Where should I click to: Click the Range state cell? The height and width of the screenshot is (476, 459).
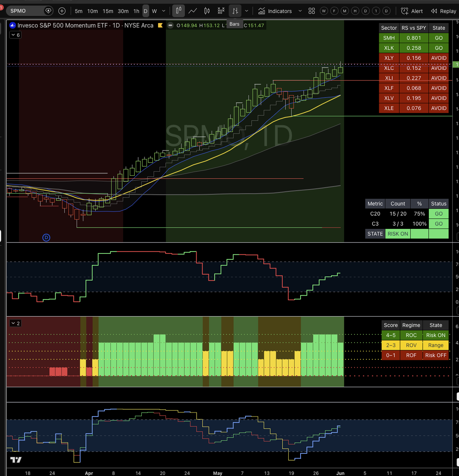click(436, 345)
